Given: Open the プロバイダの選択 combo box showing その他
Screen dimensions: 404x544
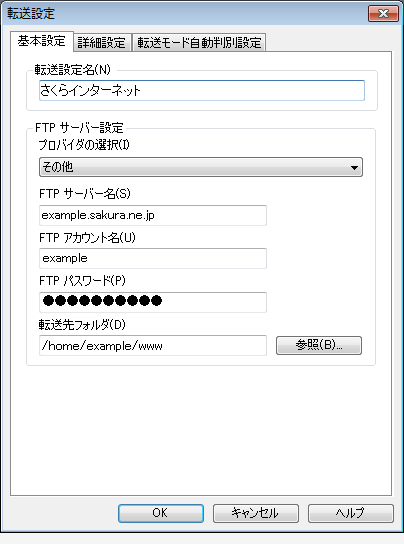Looking at the screenshot, I should (201, 167).
